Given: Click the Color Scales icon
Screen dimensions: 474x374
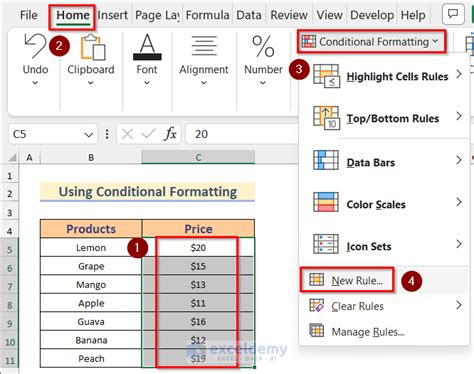Looking at the screenshot, I should click(326, 202).
